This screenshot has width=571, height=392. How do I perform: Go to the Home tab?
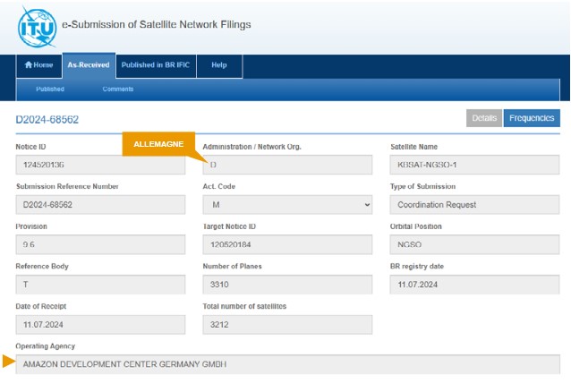click(38, 65)
